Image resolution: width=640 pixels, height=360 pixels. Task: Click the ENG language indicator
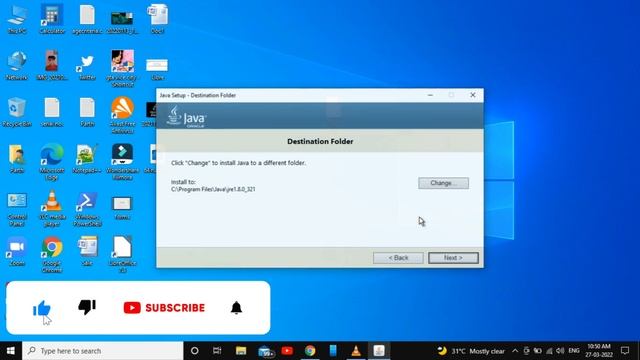point(574,351)
